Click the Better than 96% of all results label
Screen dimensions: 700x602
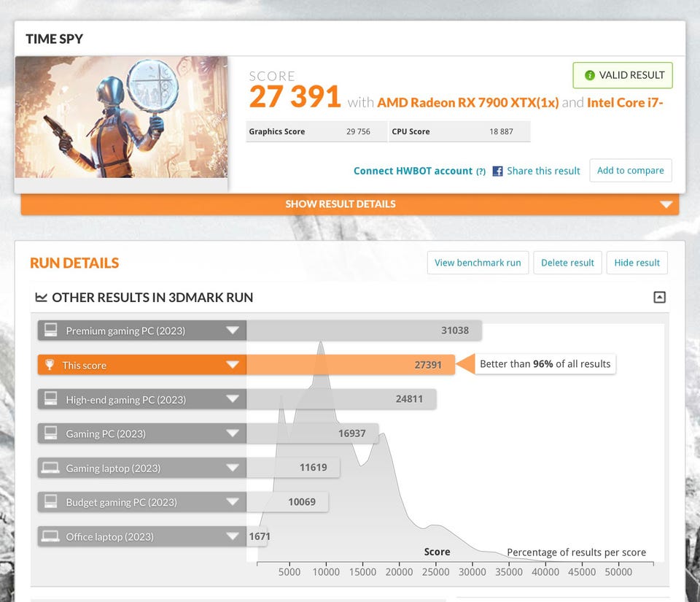[x=545, y=364]
